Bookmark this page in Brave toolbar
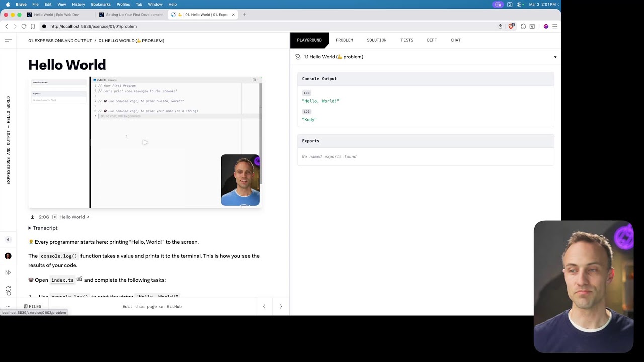The height and width of the screenshot is (362, 644). [x=33, y=26]
